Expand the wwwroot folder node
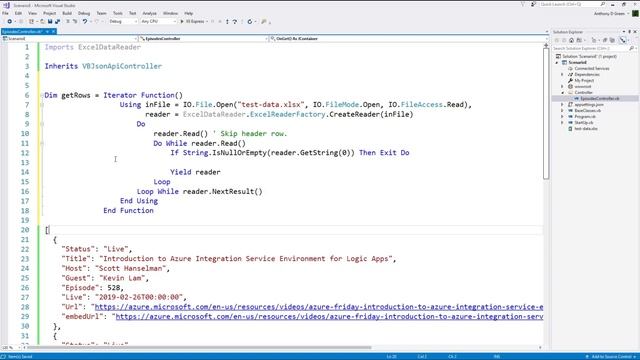 click(x=562, y=87)
